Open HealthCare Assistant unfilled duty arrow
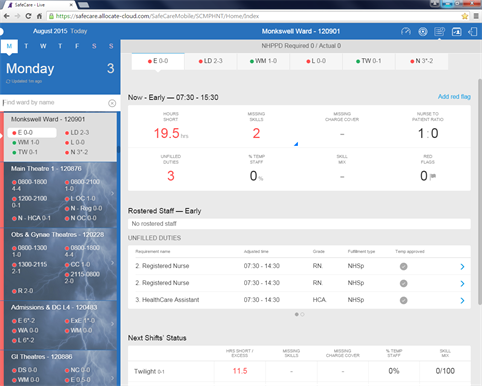The height and width of the screenshot is (386, 482). click(x=462, y=300)
